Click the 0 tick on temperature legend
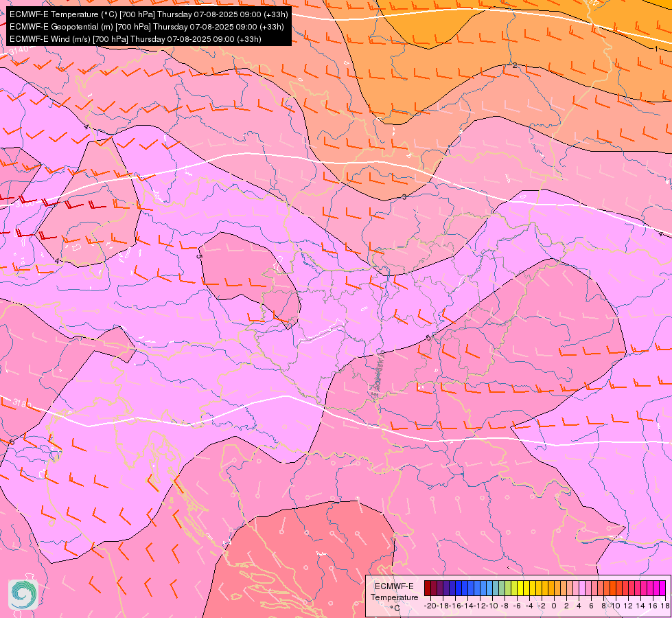672x618 pixels. pyautogui.click(x=554, y=606)
